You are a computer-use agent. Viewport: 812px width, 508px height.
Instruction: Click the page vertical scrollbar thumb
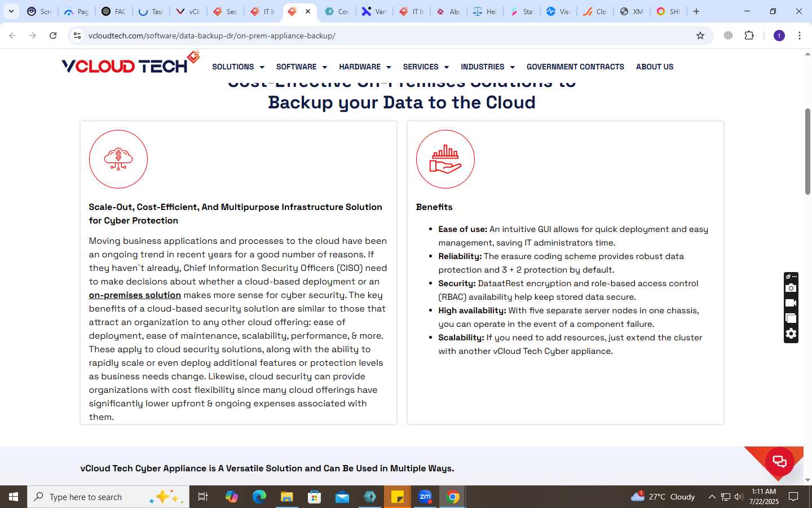click(807, 151)
